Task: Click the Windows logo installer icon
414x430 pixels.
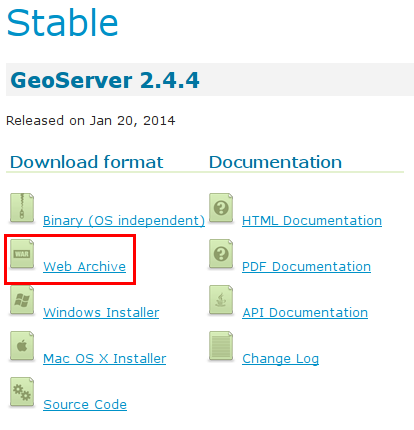Action: (x=22, y=300)
